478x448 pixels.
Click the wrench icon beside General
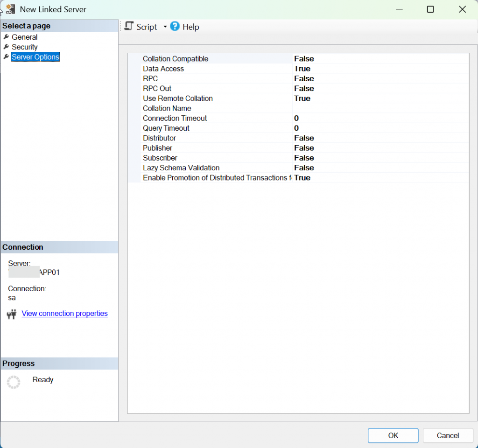click(x=6, y=37)
